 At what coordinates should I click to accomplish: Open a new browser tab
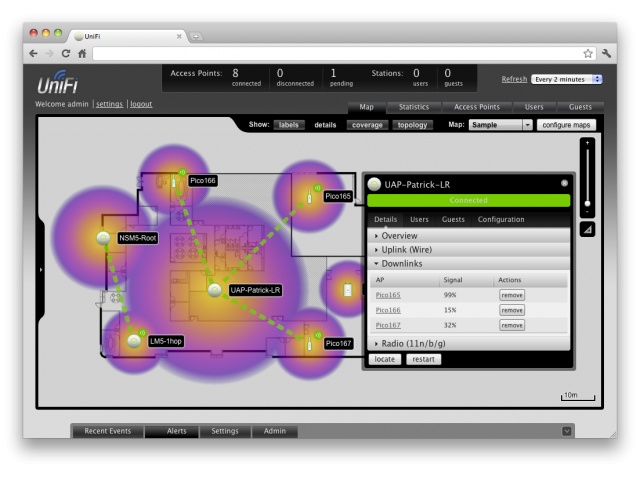click(x=196, y=37)
